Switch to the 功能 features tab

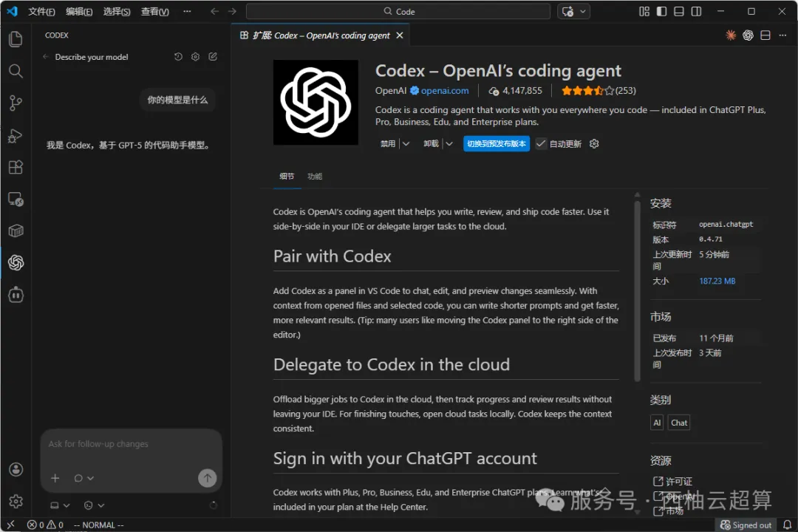[315, 176]
